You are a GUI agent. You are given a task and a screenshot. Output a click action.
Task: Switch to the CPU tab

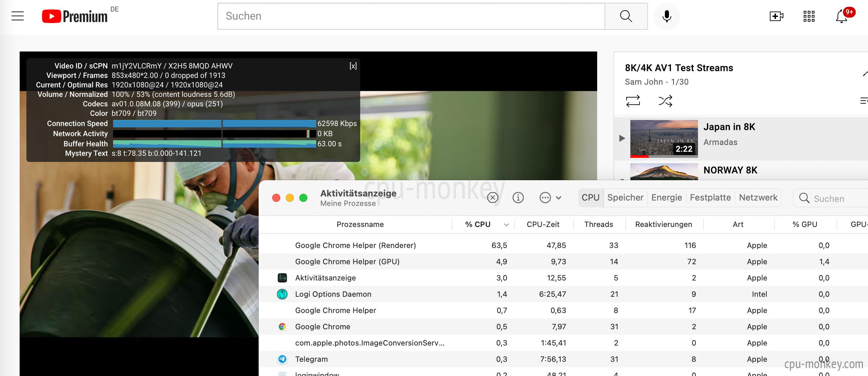point(590,197)
